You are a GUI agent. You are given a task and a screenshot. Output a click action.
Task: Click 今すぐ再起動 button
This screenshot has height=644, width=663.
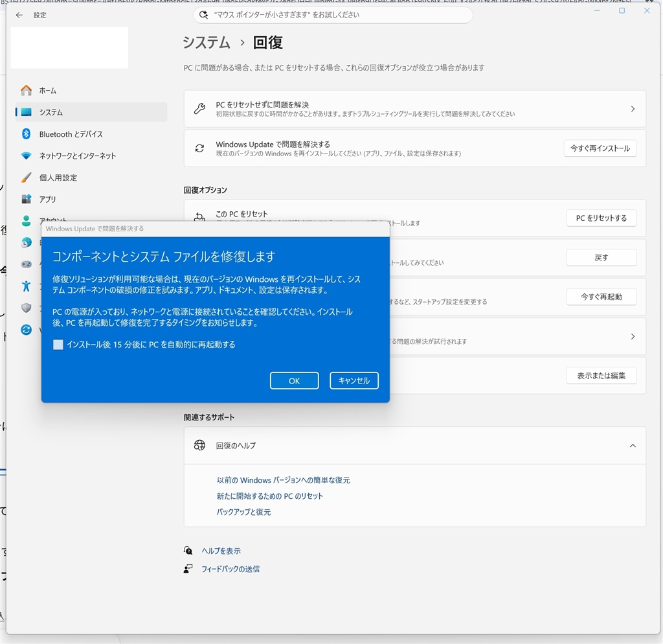click(x=601, y=297)
